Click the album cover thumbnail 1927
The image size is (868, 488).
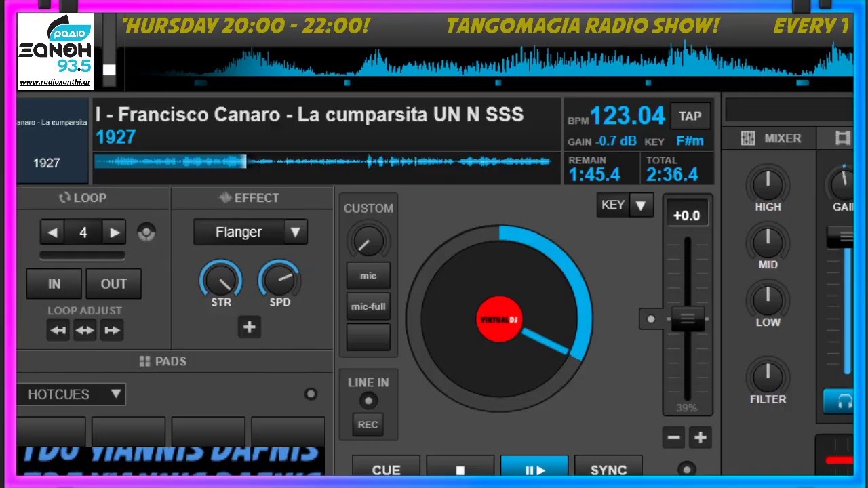pos(52,142)
